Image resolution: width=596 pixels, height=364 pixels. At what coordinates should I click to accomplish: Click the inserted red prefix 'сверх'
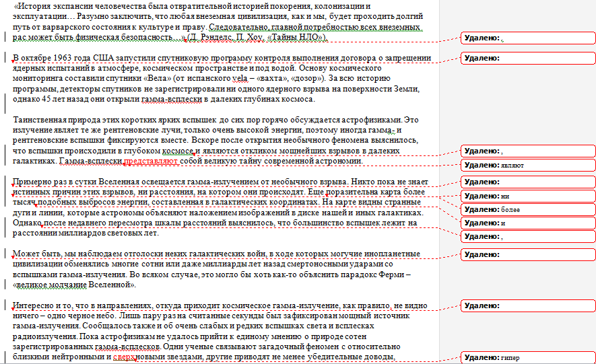124,357
